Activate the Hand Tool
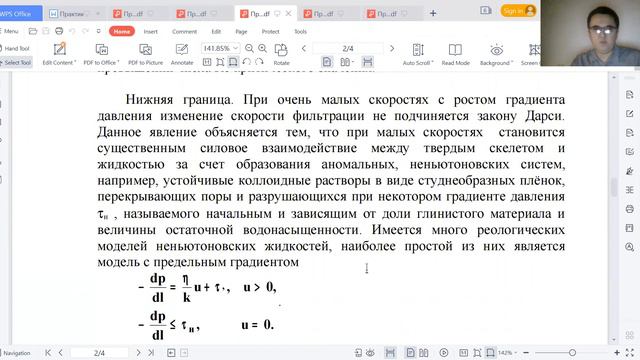 16,49
